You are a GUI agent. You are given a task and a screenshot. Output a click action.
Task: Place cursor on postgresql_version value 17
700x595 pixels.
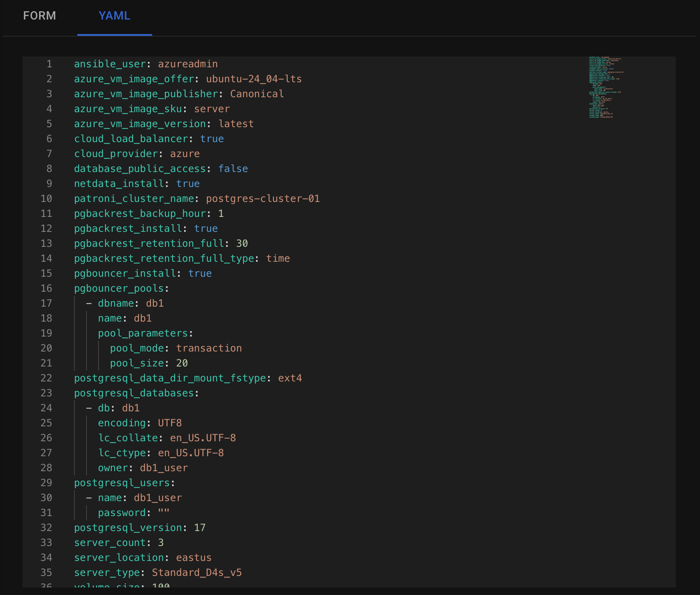(x=200, y=528)
